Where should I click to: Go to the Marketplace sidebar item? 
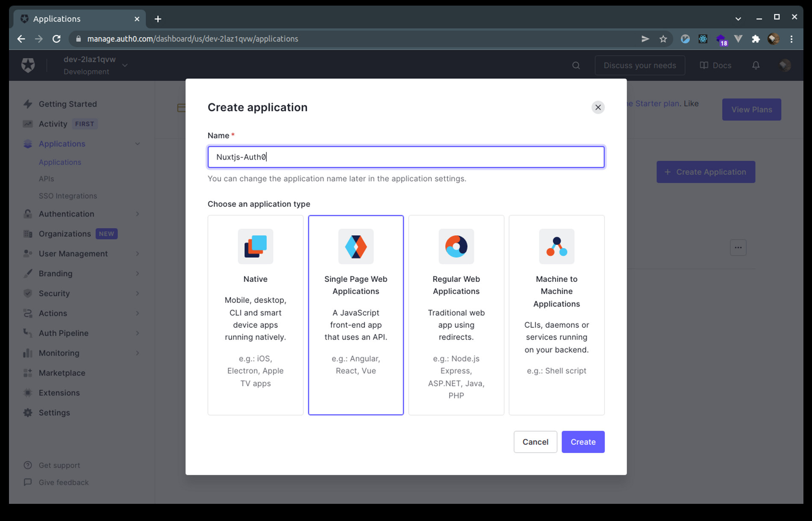pyautogui.click(x=62, y=373)
